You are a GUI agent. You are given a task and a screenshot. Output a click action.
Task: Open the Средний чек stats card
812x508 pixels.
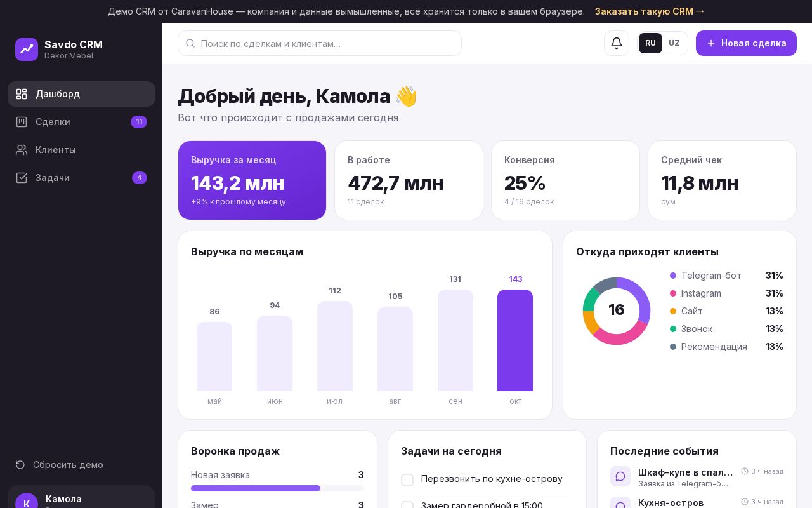click(x=722, y=180)
